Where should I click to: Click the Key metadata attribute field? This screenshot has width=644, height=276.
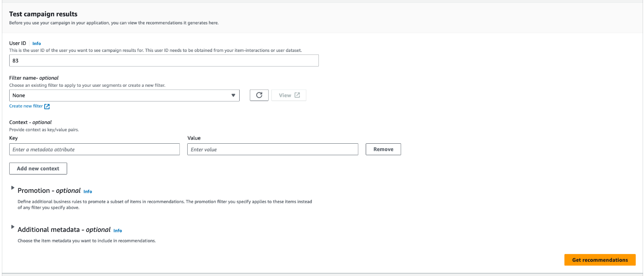pyautogui.click(x=94, y=149)
